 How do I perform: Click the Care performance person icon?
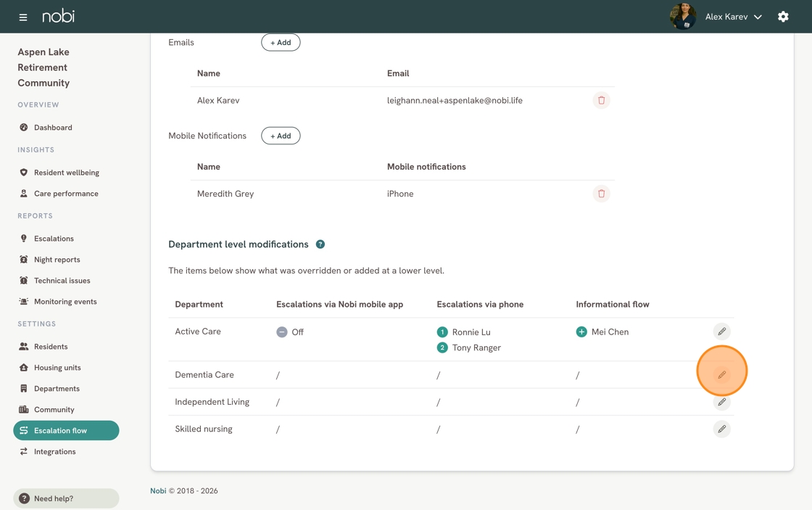pos(23,193)
